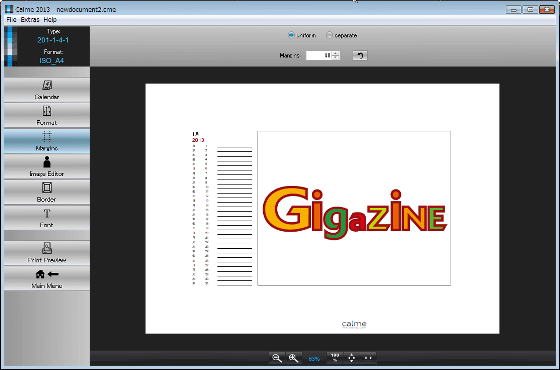Select the separate margins radio button
Screen dimensions: 560x370
coord(329,35)
